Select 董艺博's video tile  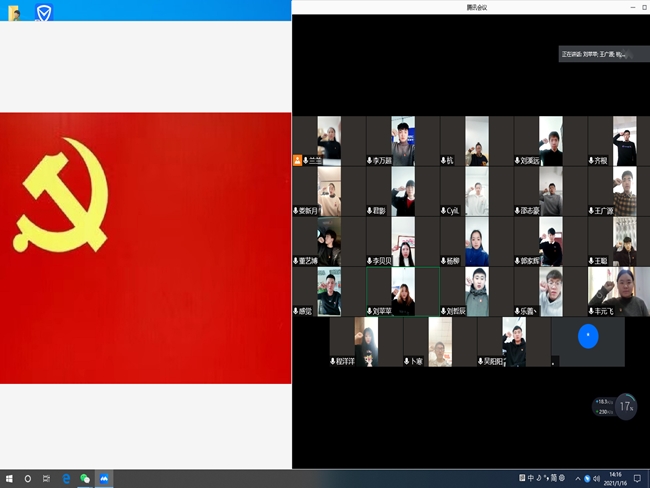[329, 241]
